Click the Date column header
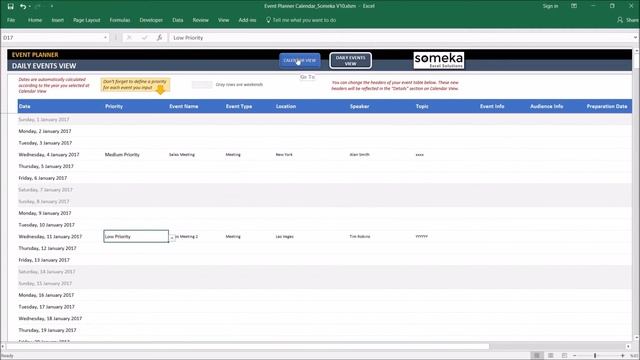Viewport: 640px width, 360px height. 24,106
